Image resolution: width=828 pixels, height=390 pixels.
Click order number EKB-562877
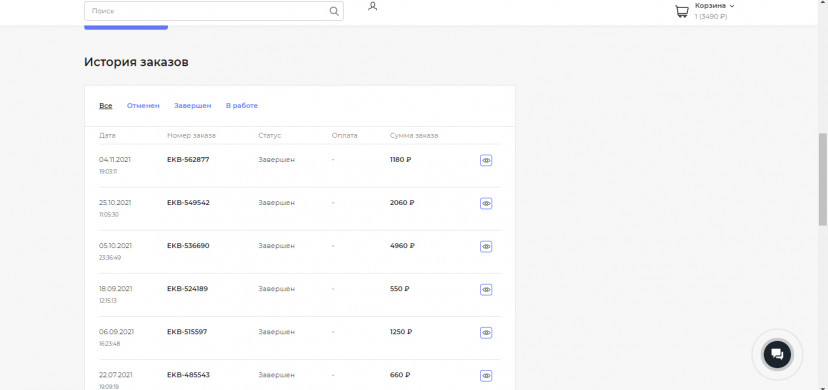click(188, 159)
